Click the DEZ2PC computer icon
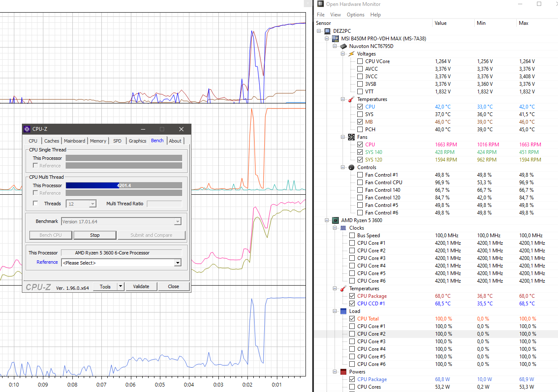 click(327, 31)
